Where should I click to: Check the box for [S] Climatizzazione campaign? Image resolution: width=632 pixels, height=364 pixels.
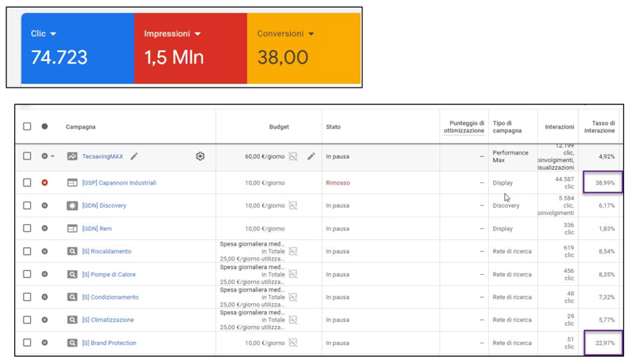27,320
